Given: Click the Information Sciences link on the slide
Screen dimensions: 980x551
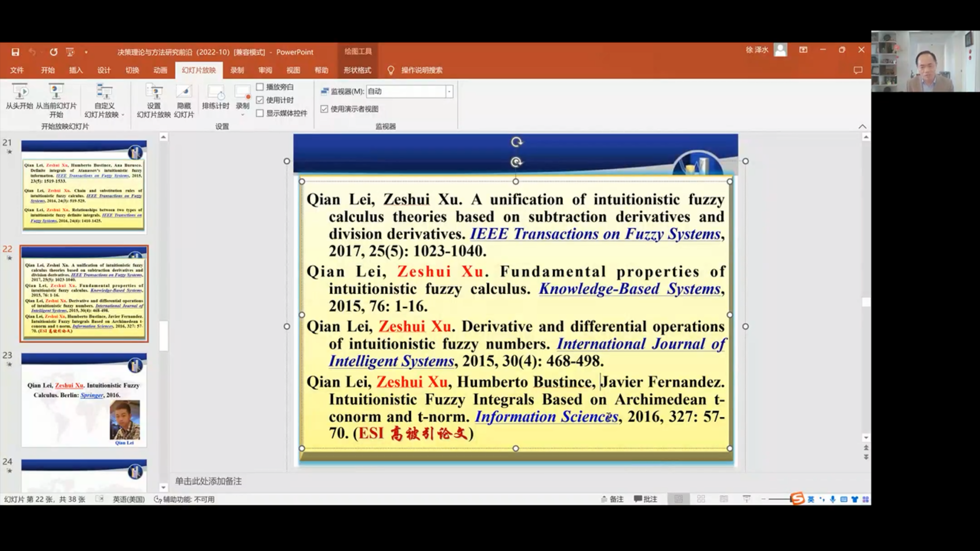Looking at the screenshot, I should (x=547, y=417).
